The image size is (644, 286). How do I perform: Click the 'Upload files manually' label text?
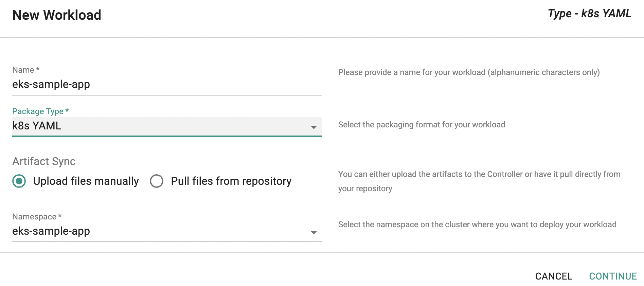(86, 181)
